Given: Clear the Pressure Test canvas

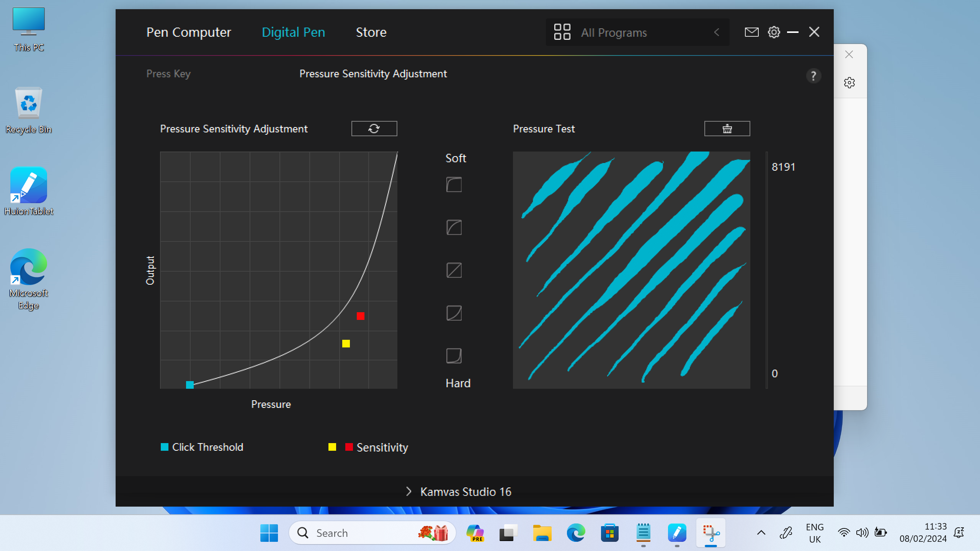Looking at the screenshot, I should click(x=727, y=129).
